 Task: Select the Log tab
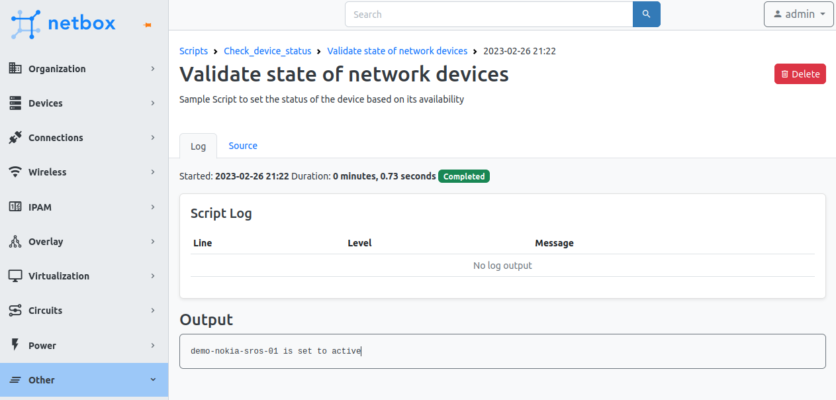pyautogui.click(x=198, y=147)
